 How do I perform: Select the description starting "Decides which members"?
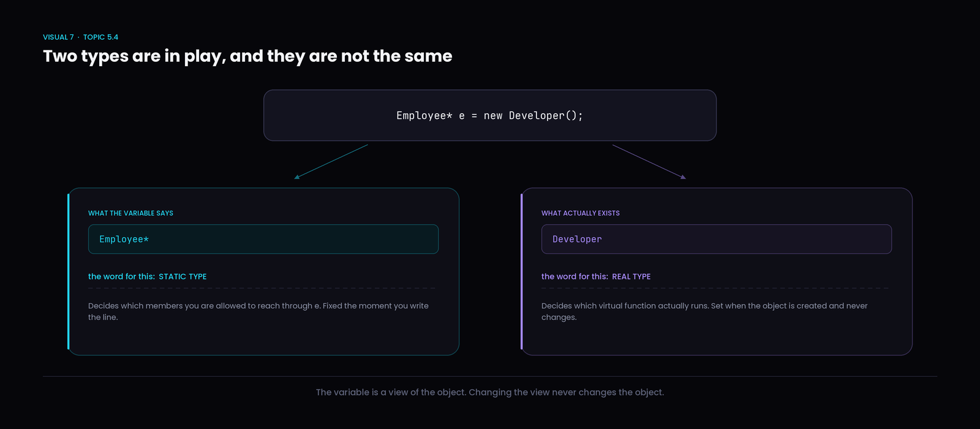click(258, 311)
